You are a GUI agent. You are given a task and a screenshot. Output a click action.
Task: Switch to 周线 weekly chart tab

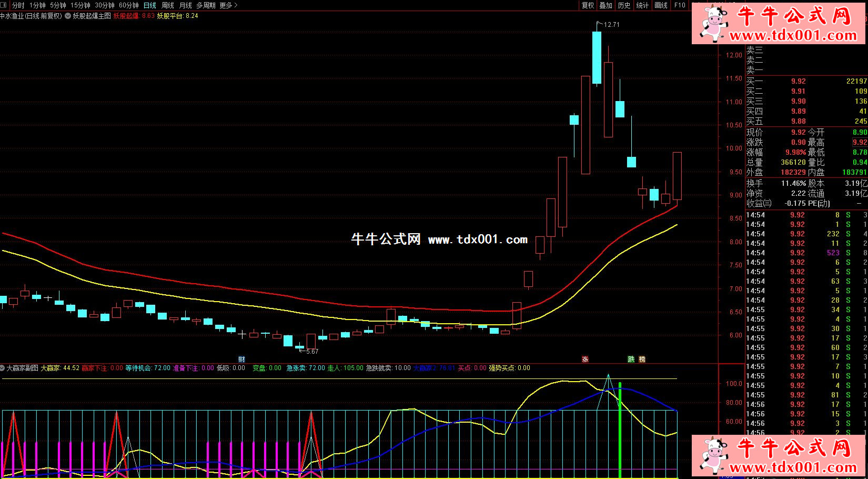click(168, 5)
